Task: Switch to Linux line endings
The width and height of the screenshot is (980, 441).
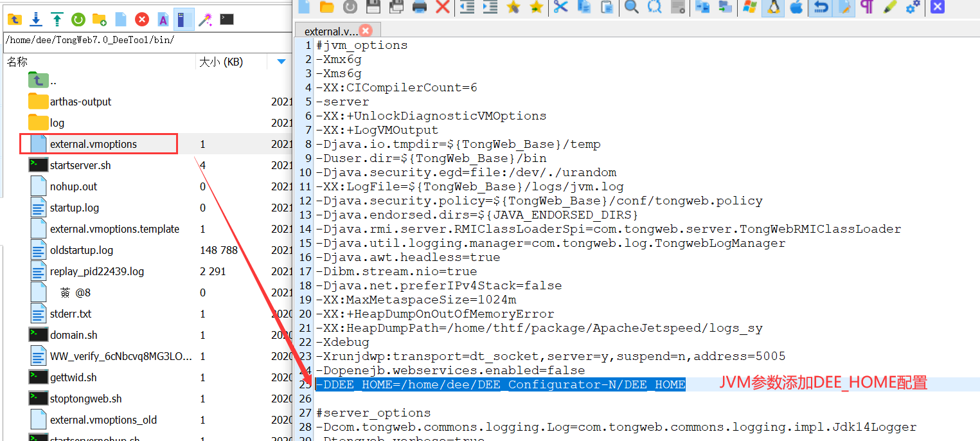Action: click(773, 6)
